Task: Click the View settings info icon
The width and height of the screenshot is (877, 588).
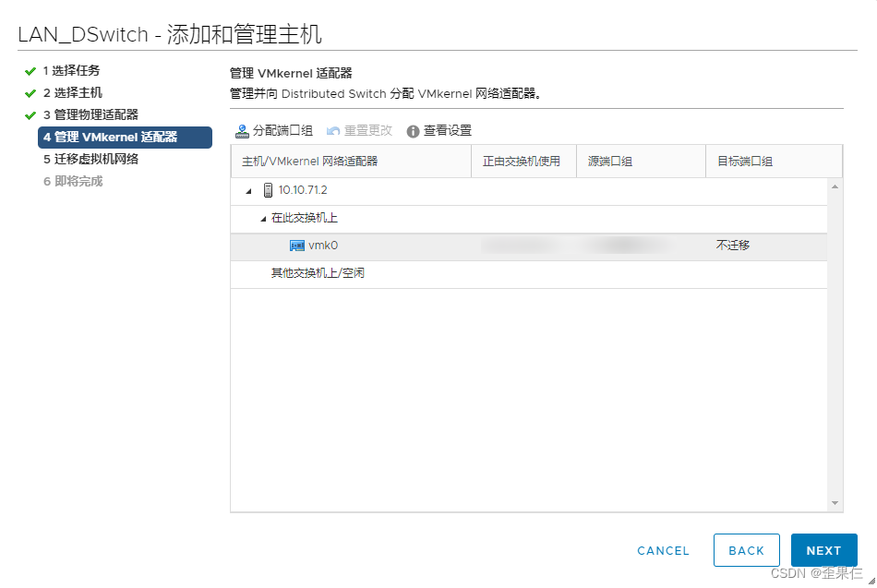Action: (413, 131)
